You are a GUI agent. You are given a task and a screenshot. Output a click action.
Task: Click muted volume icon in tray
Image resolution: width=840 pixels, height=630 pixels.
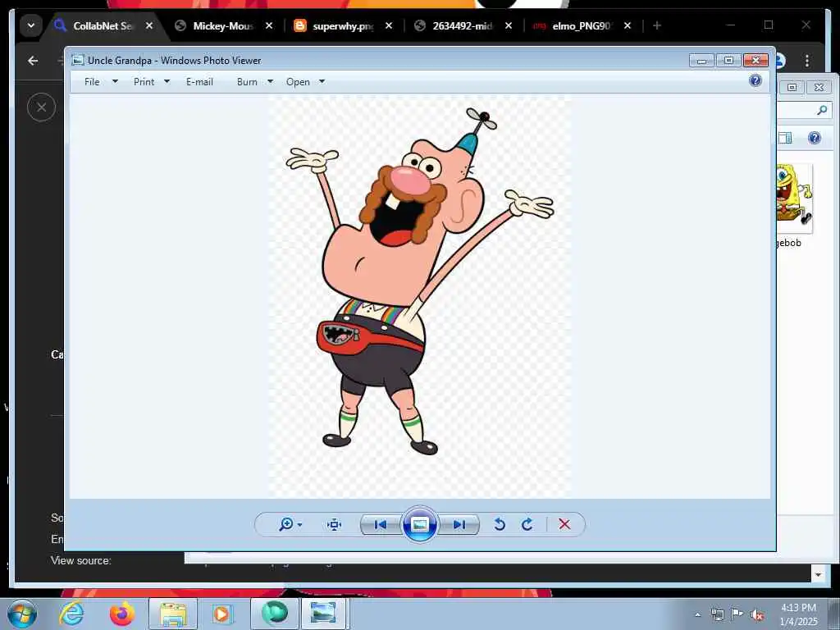click(x=757, y=614)
